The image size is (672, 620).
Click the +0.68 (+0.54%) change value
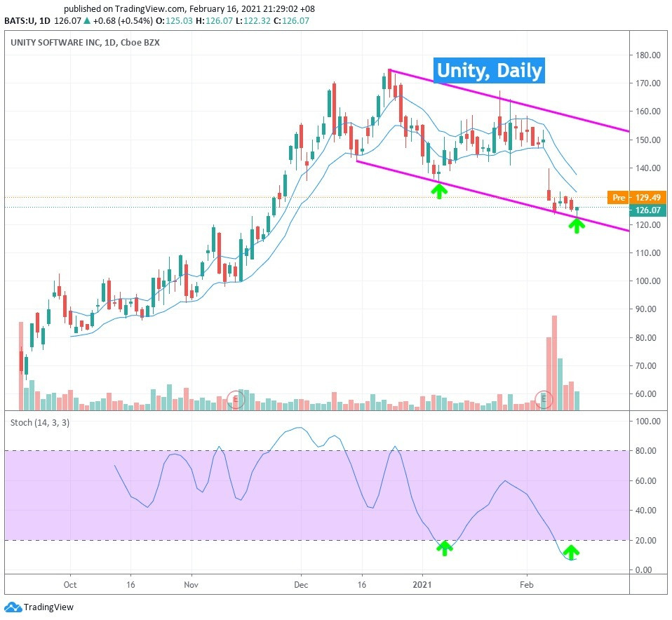(123, 20)
